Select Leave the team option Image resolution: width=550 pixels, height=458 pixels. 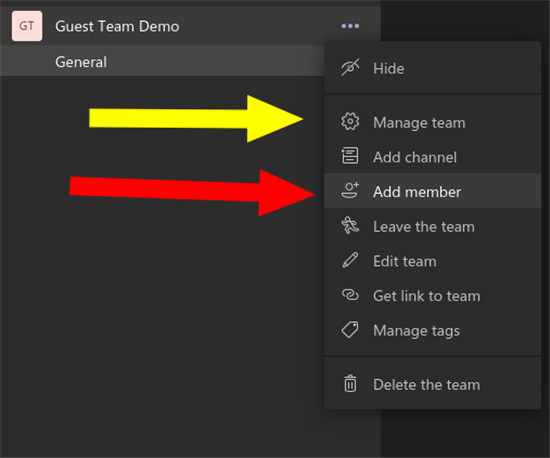point(432,226)
